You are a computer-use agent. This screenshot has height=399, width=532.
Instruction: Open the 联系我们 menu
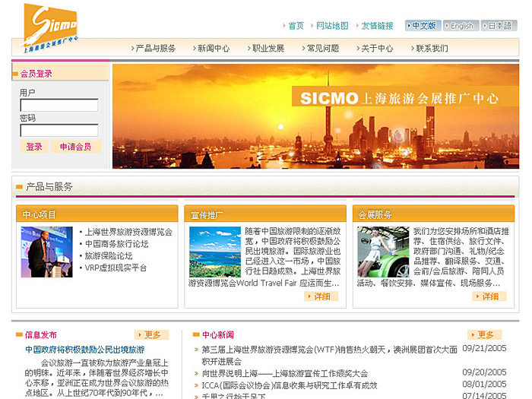432,48
